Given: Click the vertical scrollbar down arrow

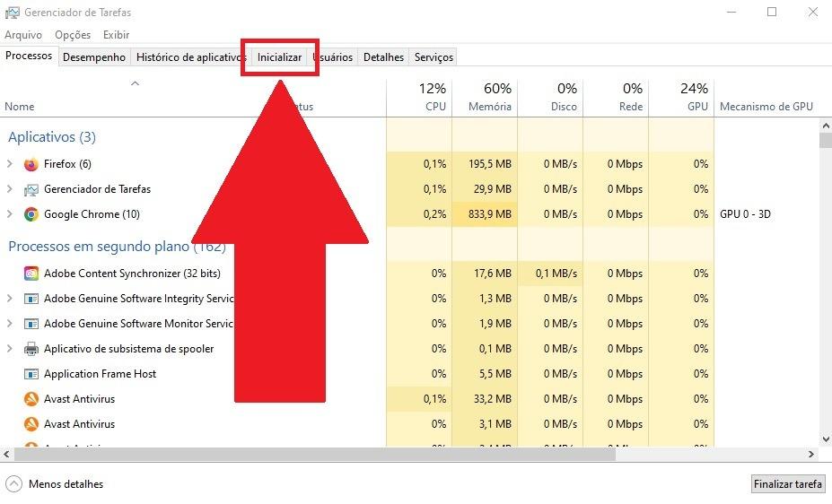Looking at the screenshot, I should [x=826, y=439].
